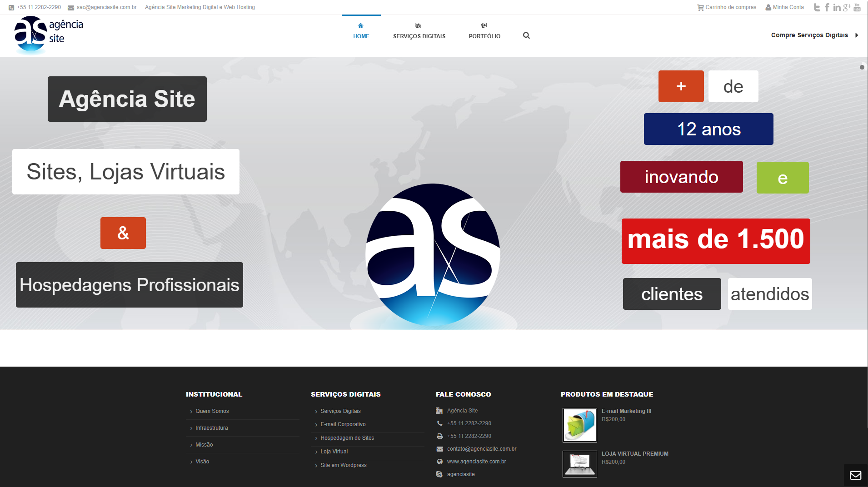Click the Google Plus icon
The width and height of the screenshot is (868, 487).
pos(847,7)
